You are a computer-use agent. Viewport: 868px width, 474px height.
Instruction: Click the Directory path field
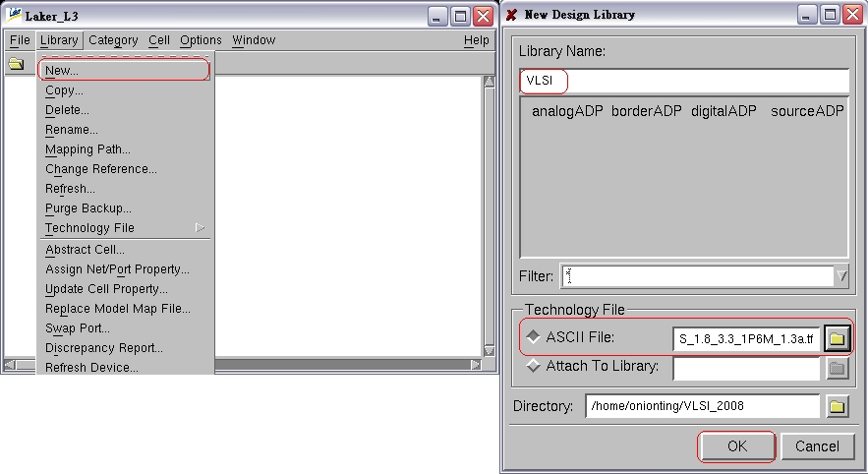pyautogui.click(x=703, y=406)
